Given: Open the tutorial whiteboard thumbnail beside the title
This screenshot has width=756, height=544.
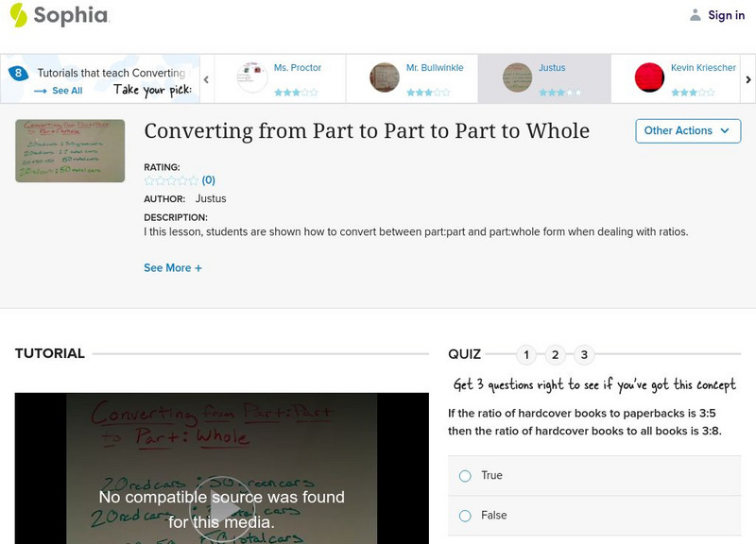Looking at the screenshot, I should tap(70, 151).
